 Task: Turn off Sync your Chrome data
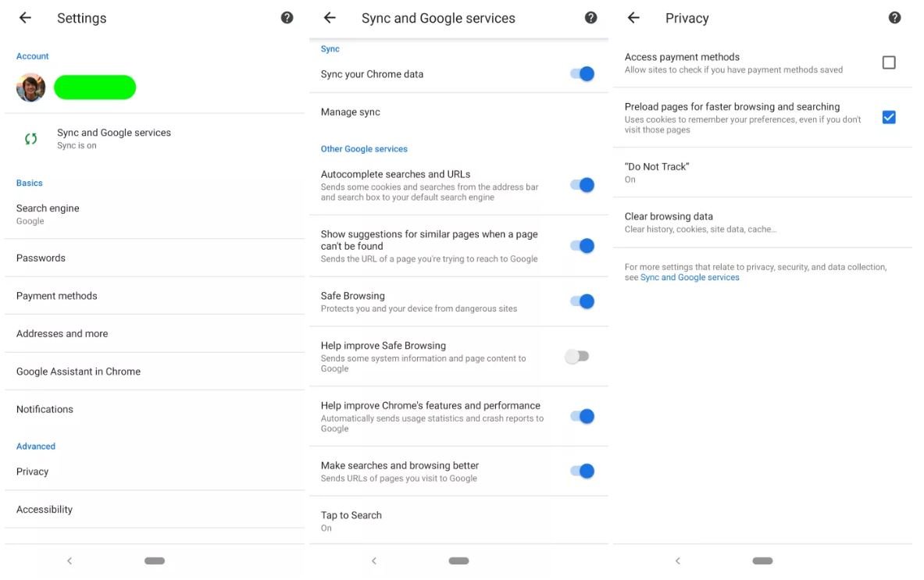(x=581, y=74)
